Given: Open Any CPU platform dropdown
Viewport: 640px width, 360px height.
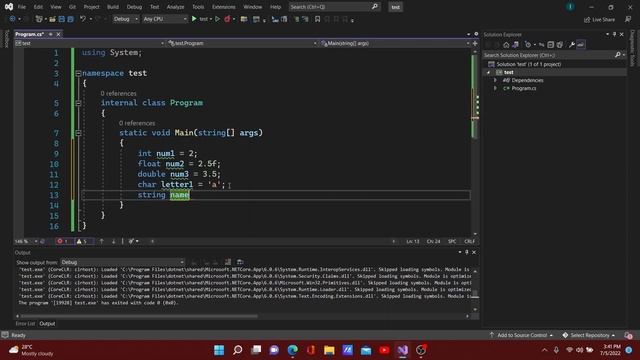Looking at the screenshot, I should [x=164, y=19].
